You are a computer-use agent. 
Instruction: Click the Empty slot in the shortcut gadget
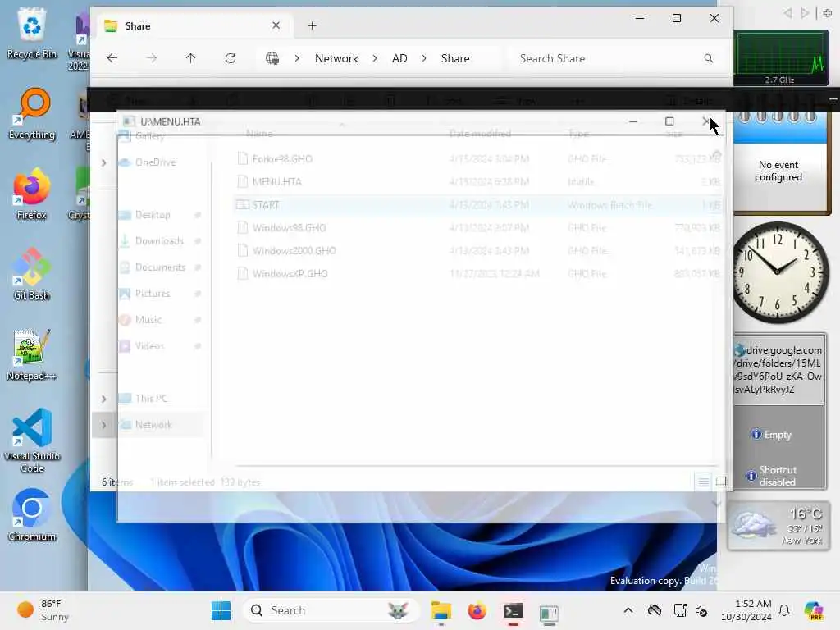[x=771, y=435]
